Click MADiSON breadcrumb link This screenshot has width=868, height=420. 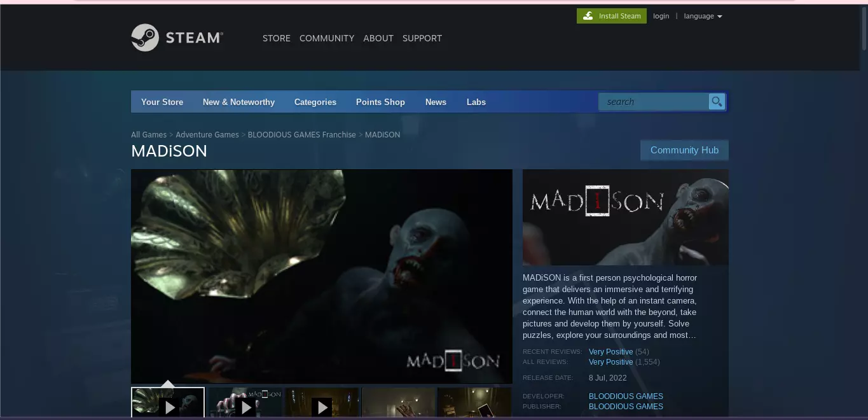pyautogui.click(x=383, y=135)
